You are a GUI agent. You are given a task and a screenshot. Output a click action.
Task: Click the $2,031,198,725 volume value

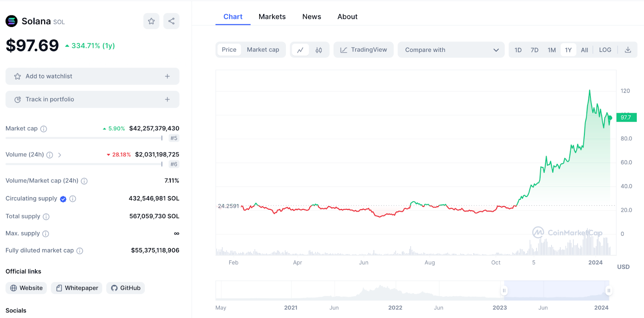157,154
